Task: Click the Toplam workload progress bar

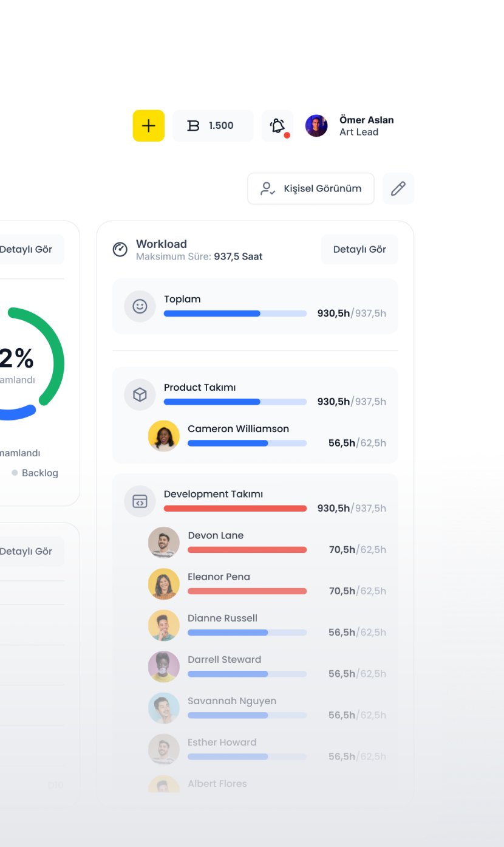Action: click(235, 314)
